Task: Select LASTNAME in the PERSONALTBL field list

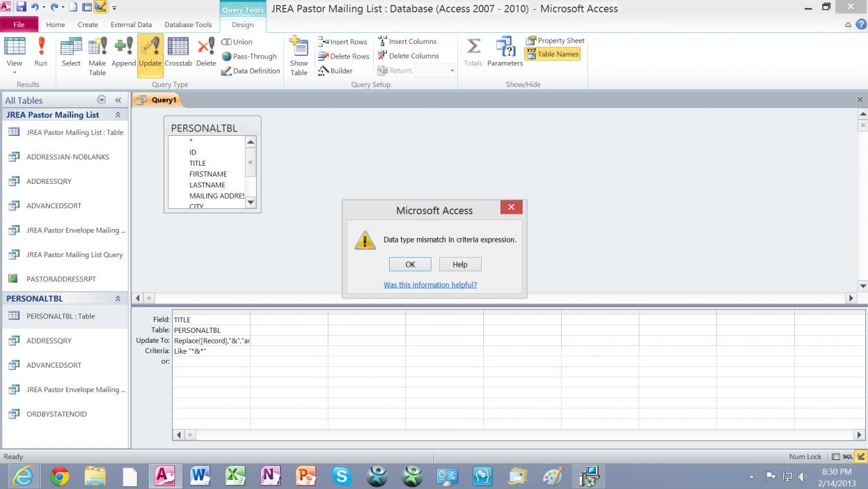Action: tap(207, 185)
